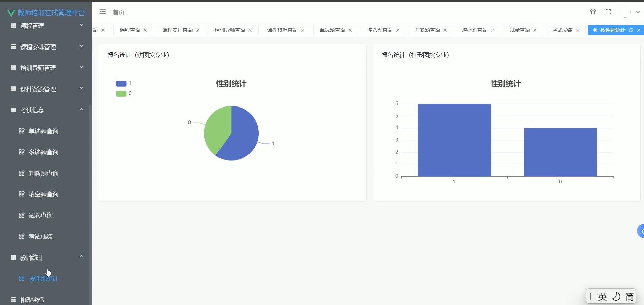Image resolution: width=644 pixels, height=305 pixels.
Task: Go to 首页 via the breadcrumb link
Action: (118, 12)
